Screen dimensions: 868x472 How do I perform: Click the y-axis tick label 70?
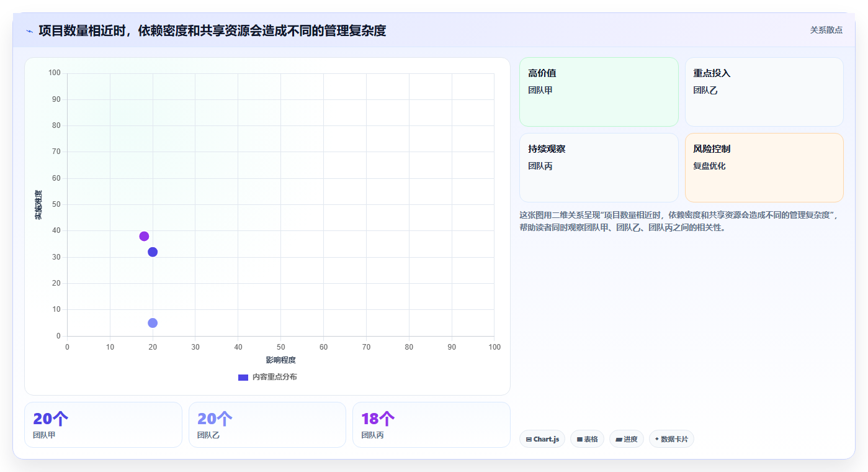[x=56, y=152]
